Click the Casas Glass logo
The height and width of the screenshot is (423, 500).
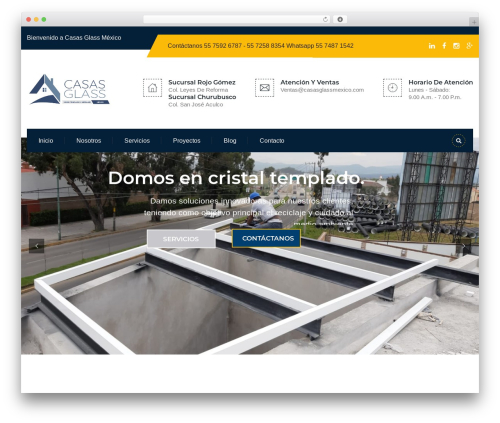pyautogui.click(x=69, y=89)
